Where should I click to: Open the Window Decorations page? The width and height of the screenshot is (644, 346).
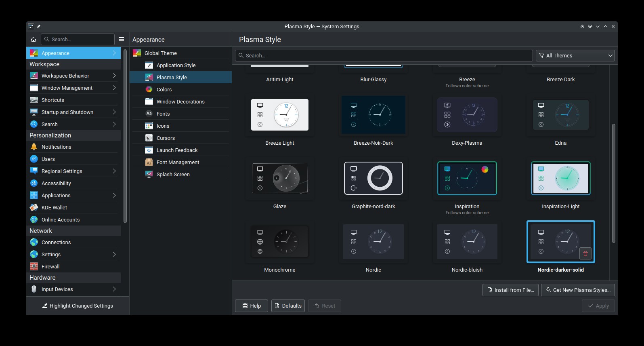point(180,101)
